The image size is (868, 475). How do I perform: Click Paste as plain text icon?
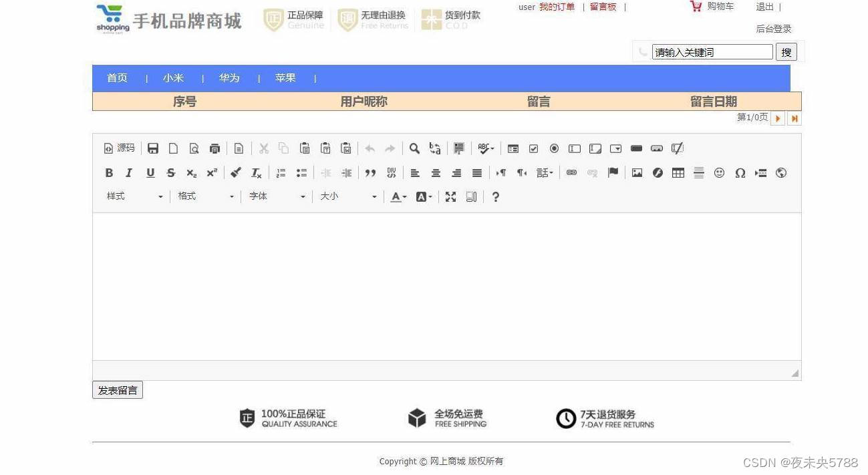tap(325, 148)
